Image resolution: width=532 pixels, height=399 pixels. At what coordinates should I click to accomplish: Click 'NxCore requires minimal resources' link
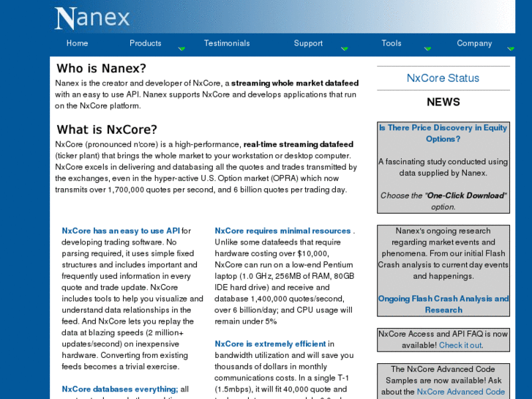tap(282, 231)
